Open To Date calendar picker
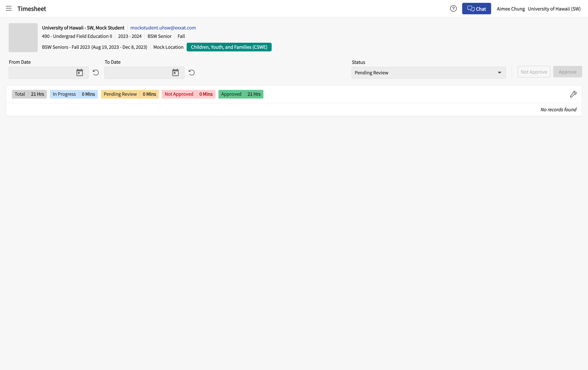Viewport: 588px width, 370px height. coord(175,73)
